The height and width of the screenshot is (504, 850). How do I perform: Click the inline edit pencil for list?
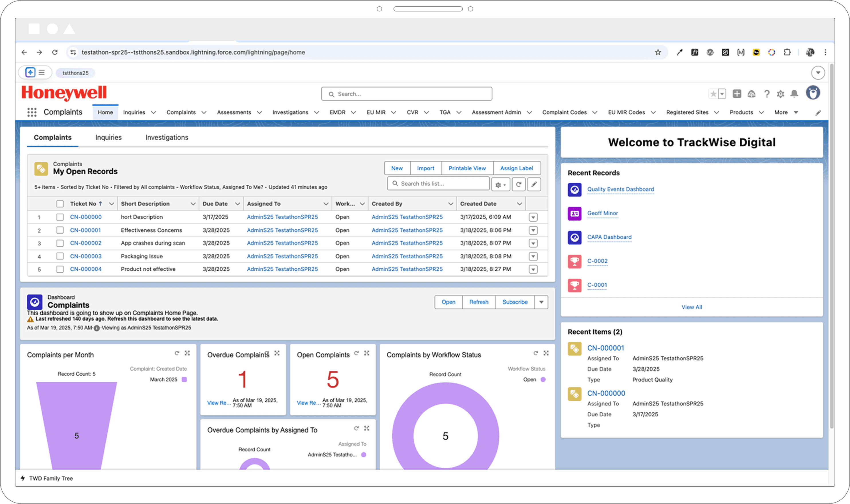534,184
